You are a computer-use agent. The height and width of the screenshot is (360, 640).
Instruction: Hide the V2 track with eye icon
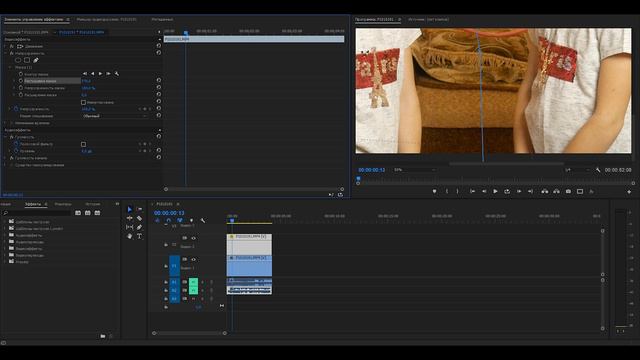coord(193,238)
